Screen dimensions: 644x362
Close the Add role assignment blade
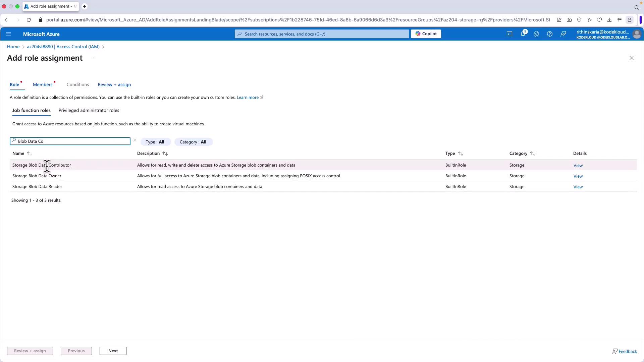click(x=632, y=58)
